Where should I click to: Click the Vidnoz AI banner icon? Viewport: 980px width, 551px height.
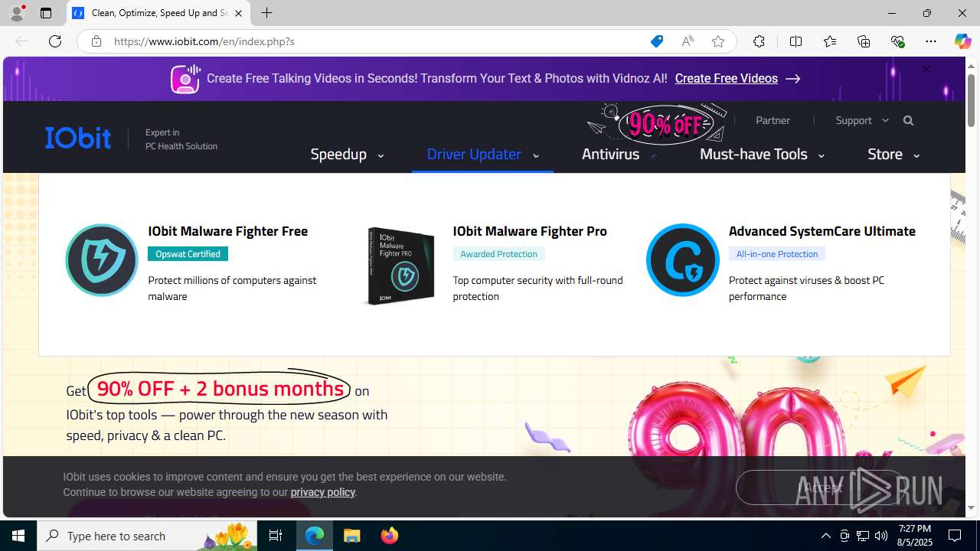pos(185,79)
